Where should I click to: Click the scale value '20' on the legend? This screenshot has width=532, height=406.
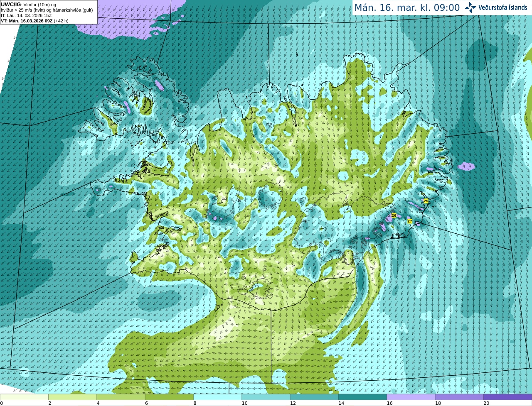coord(486,403)
